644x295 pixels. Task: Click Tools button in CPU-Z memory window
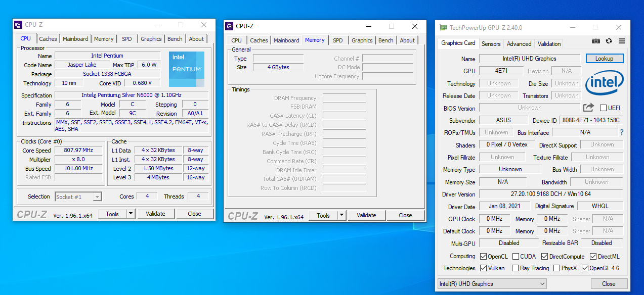(x=323, y=215)
